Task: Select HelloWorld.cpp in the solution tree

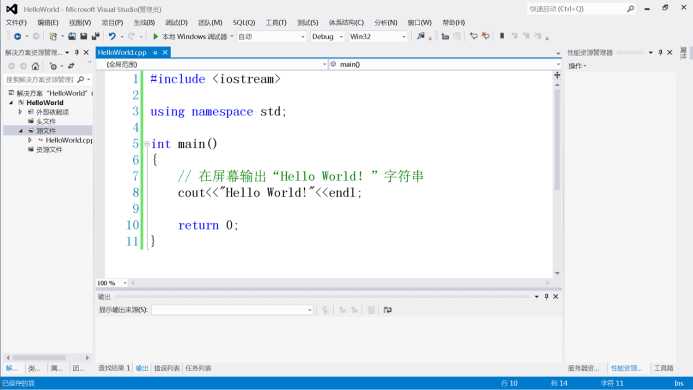Action: 69,140
